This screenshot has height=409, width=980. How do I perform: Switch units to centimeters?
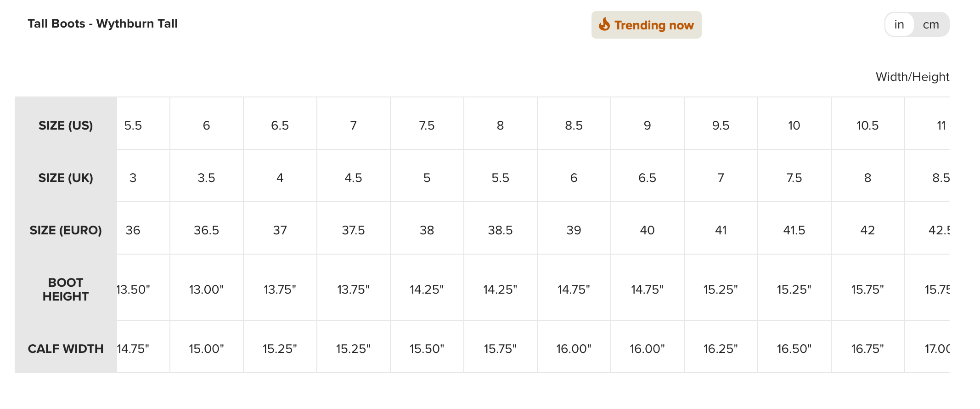pos(931,24)
